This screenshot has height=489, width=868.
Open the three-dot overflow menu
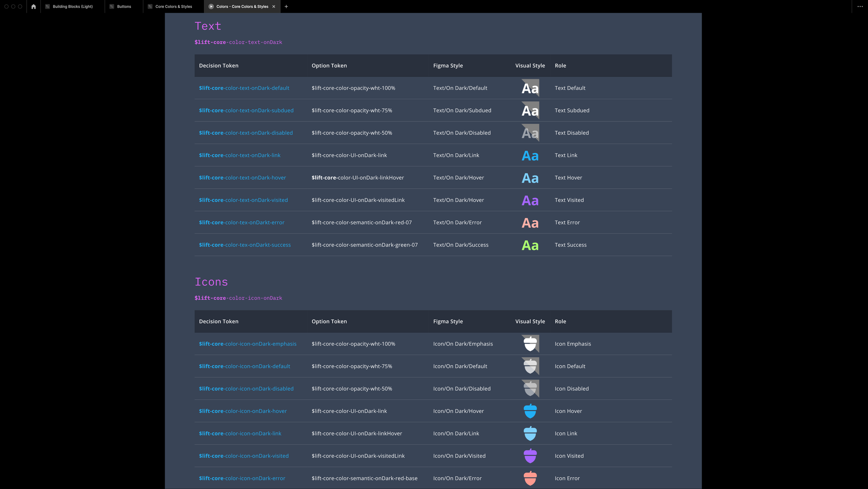click(860, 7)
